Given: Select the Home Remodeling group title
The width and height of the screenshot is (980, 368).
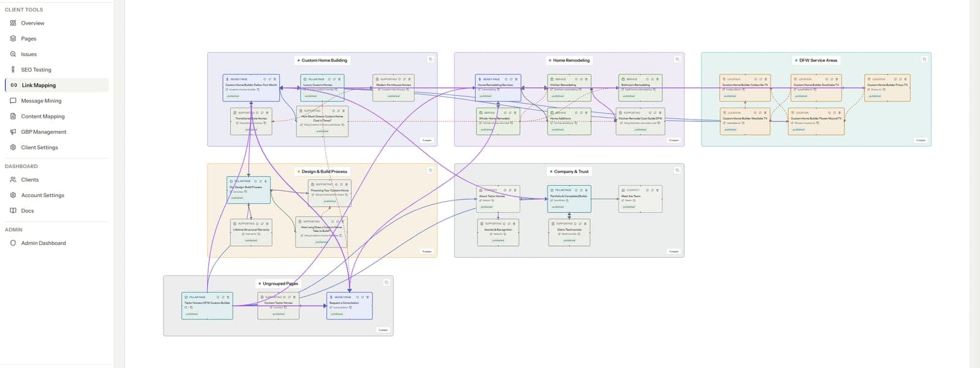Looking at the screenshot, I should (571, 60).
